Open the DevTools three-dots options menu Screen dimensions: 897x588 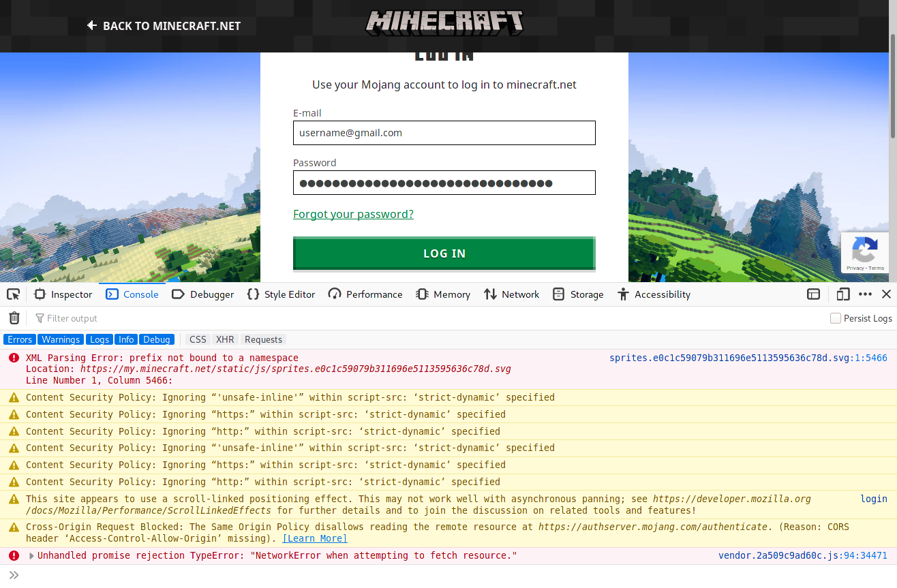pyautogui.click(x=865, y=294)
